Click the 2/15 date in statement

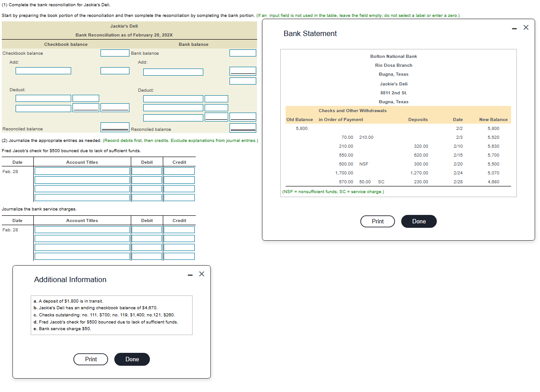click(458, 155)
